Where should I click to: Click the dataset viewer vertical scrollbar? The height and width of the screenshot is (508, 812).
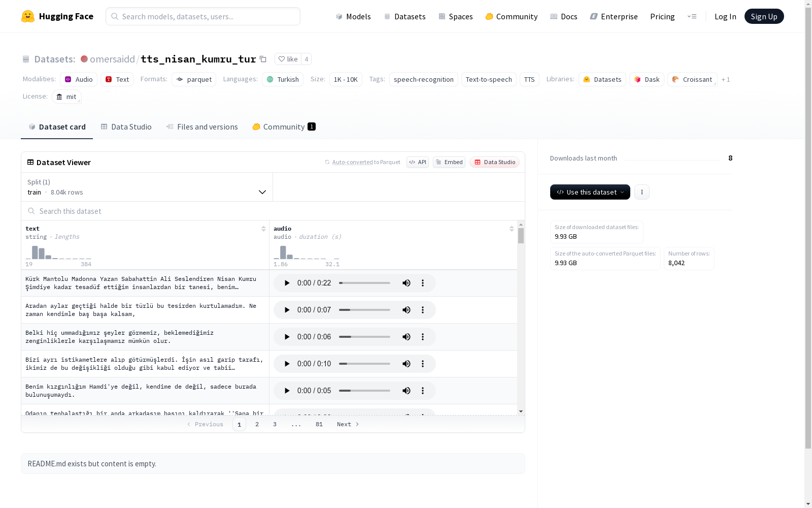point(521,318)
